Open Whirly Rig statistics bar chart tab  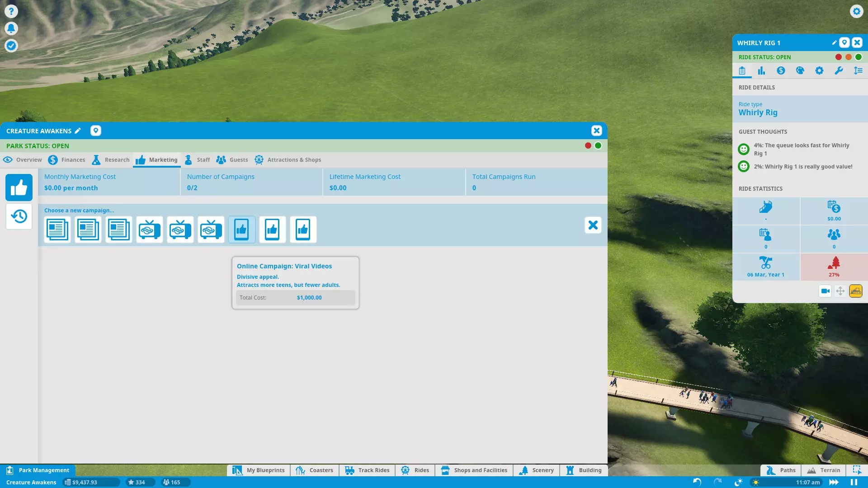761,70
